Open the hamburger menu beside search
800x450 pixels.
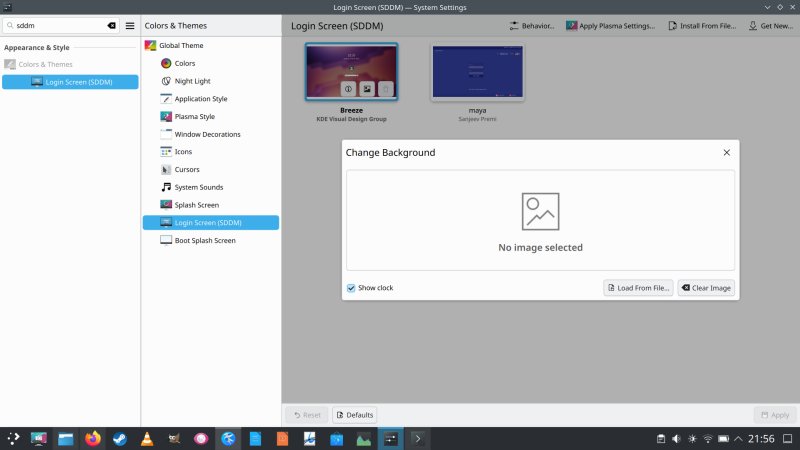coord(130,26)
